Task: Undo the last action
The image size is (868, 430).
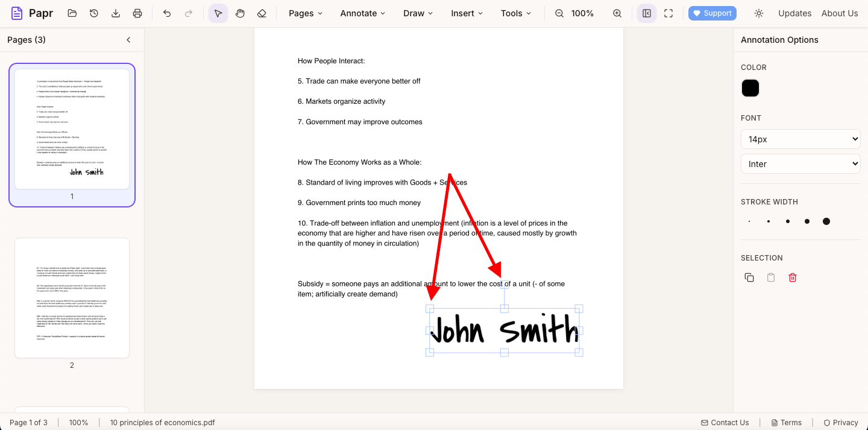Action: (167, 13)
